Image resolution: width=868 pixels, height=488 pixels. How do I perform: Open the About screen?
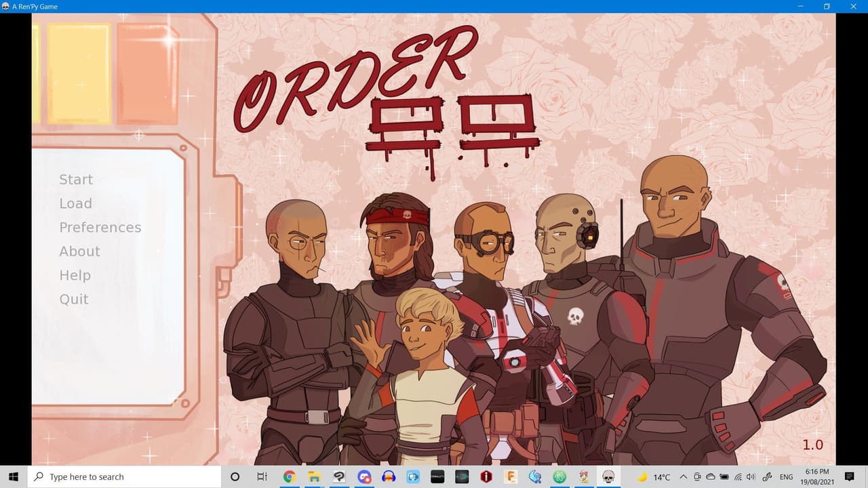79,251
